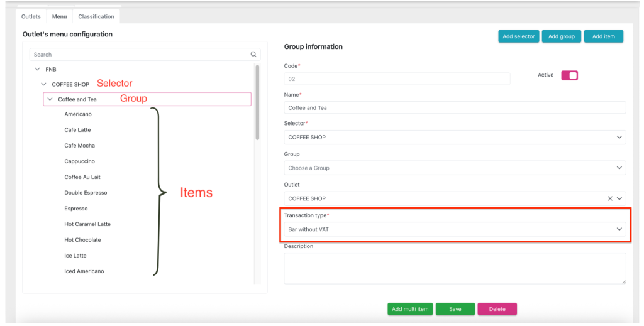Image resolution: width=644 pixels, height=326 pixels.
Task: Click the search magnifier icon
Action: (x=253, y=55)
